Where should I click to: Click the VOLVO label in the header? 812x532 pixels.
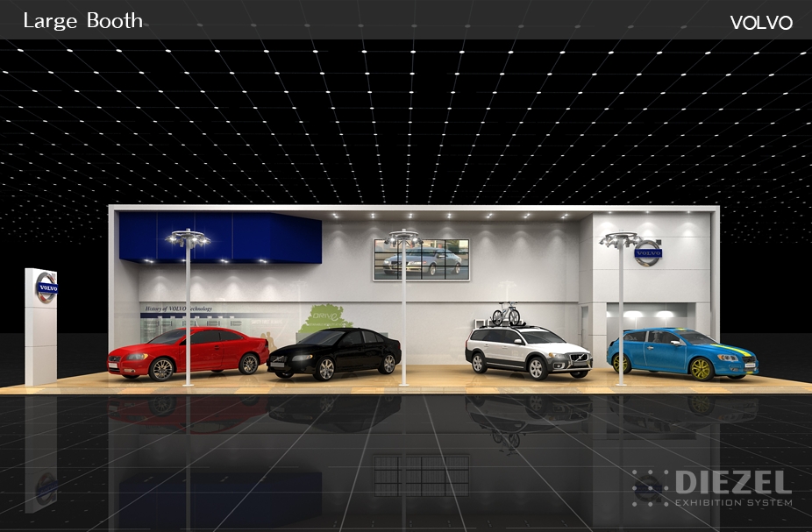point(760,23)
